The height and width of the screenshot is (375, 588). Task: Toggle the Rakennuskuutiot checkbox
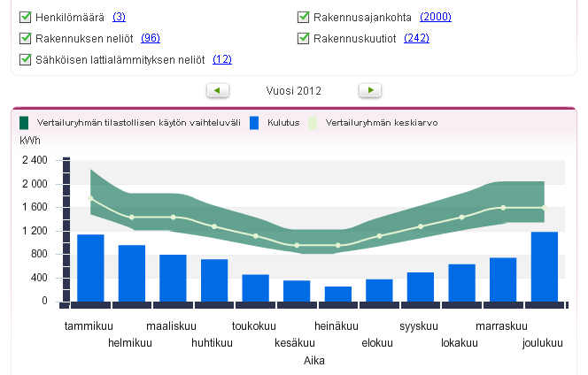pos(303,38)
